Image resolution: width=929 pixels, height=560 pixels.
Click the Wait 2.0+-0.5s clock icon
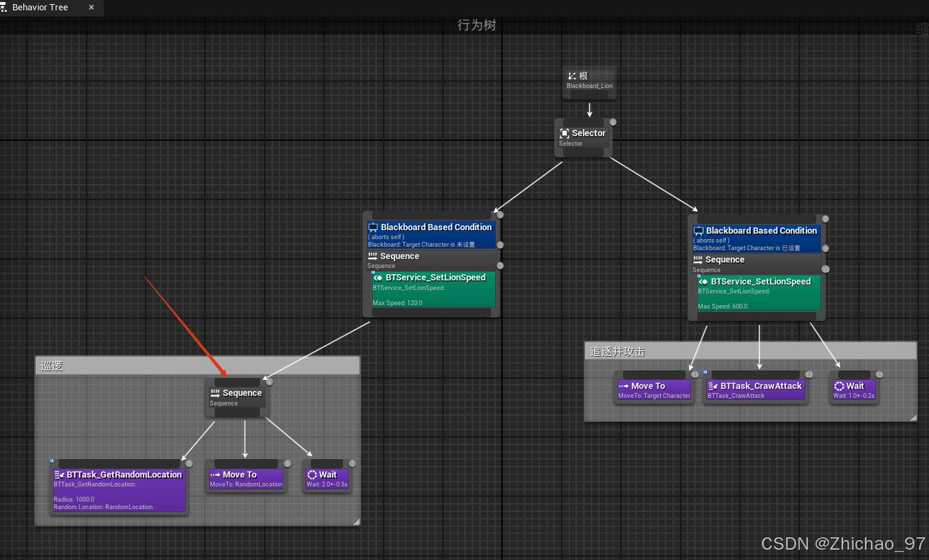[312, 475]
